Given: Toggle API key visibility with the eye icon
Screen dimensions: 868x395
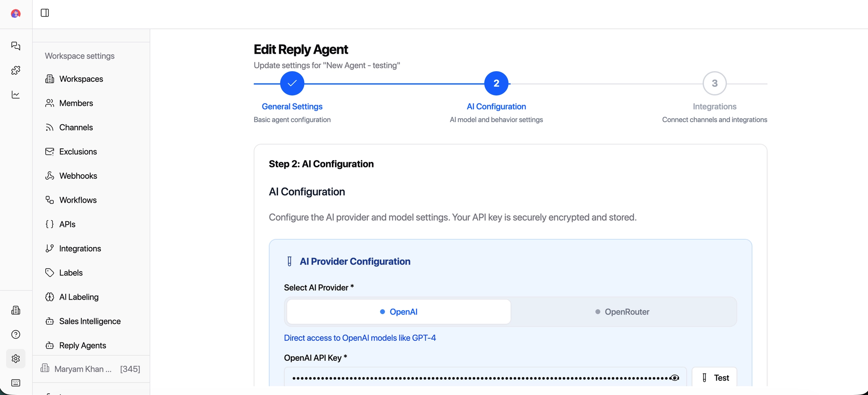Looking at the screenshot, I should click(674, 377).
